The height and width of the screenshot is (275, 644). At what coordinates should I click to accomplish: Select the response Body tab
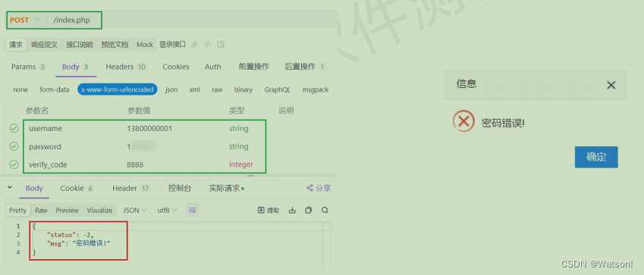pyautogui.click(x=34, y=189)
